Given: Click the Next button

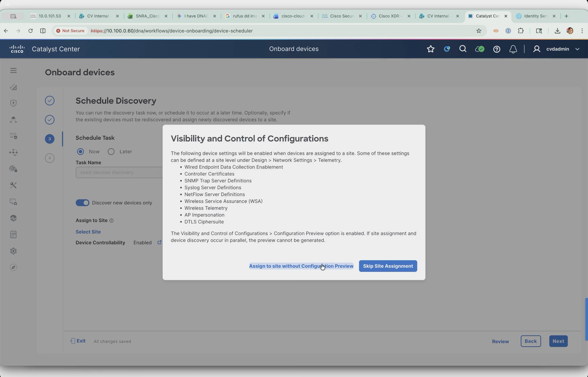Looking at the screenshot, I should click(x=558, y=341).
